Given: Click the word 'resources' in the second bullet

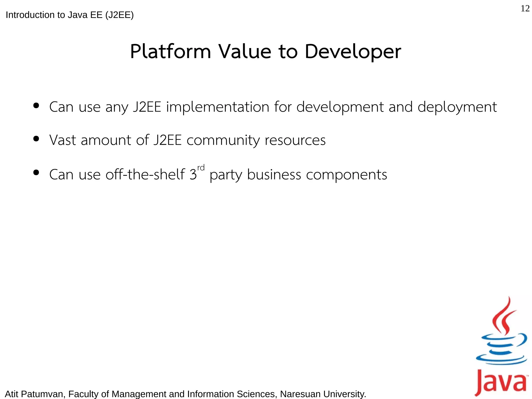Looking at the screenshot, I should pyautogui.click(x=295, y=140).
